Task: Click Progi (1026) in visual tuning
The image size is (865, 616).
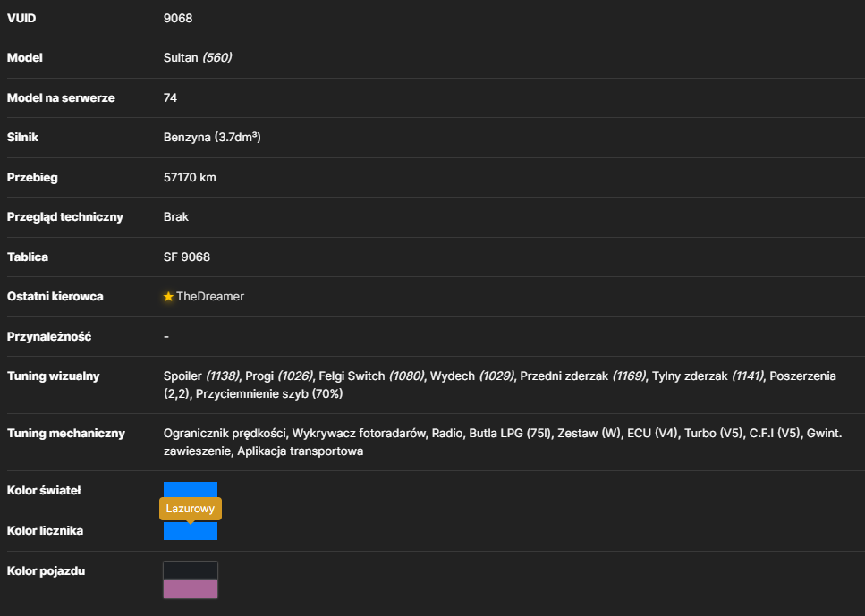Action: pos(279,376)
